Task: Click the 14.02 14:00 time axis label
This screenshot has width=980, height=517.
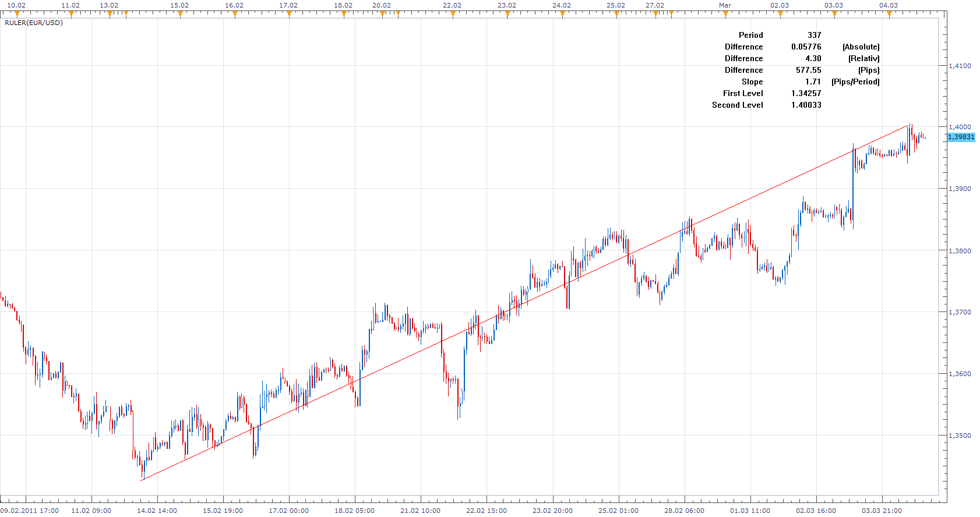Action: [157, 511]
